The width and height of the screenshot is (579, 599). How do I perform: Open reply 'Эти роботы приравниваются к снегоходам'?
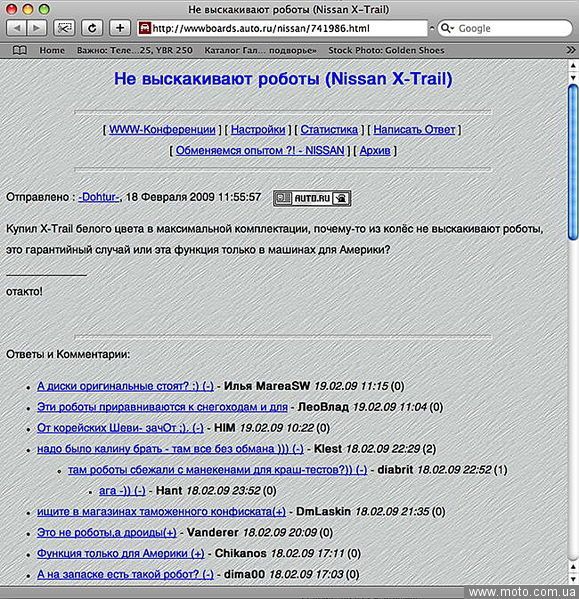point(162,407)
